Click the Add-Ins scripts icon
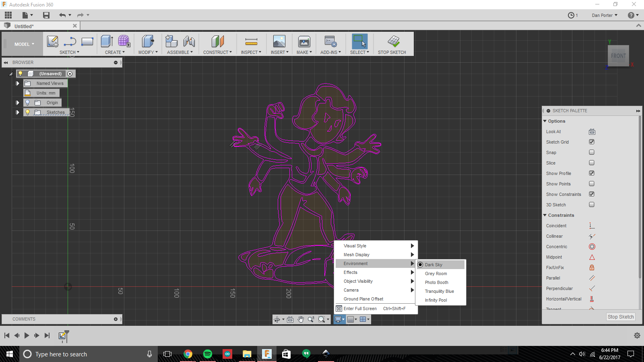 [331, 41]
